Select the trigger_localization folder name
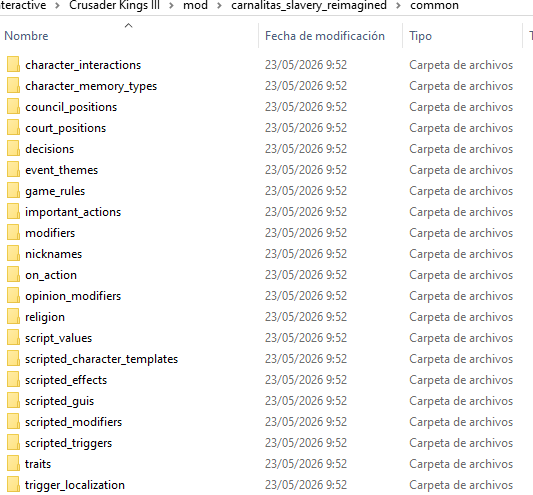The height and width of the screenshot is (495, 533). [75, 485]
